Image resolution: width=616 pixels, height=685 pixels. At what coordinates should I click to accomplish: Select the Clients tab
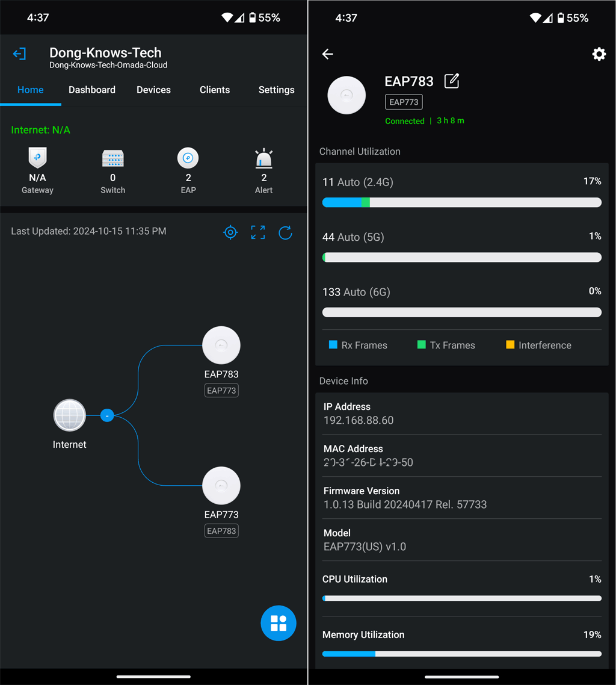215,90
